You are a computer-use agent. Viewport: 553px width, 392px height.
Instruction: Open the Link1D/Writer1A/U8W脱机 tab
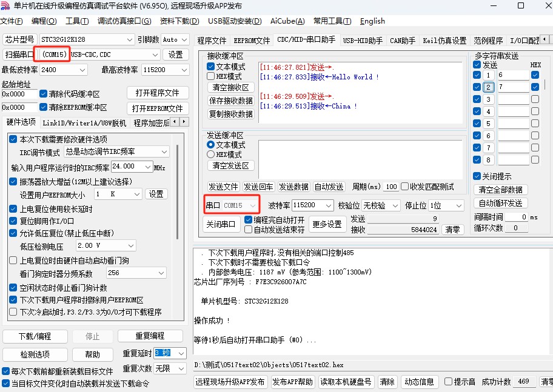(84, 122)
